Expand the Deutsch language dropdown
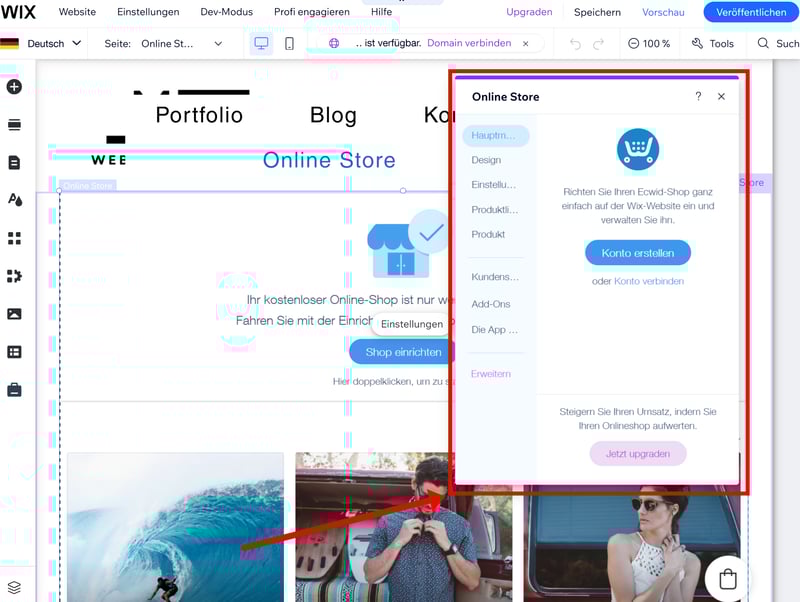 click(42, 44)
